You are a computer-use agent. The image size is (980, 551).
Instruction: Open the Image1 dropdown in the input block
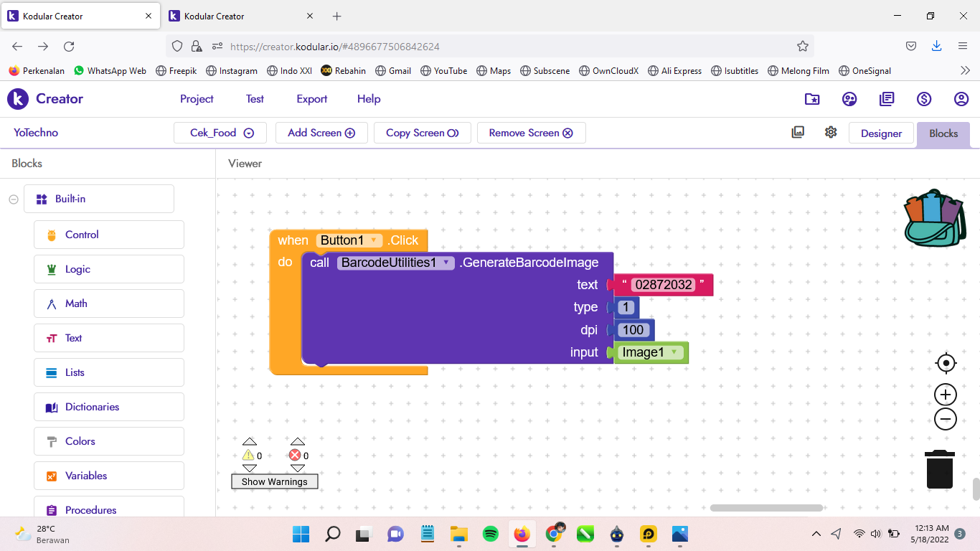pyautogui.click(x=674, y=352)
